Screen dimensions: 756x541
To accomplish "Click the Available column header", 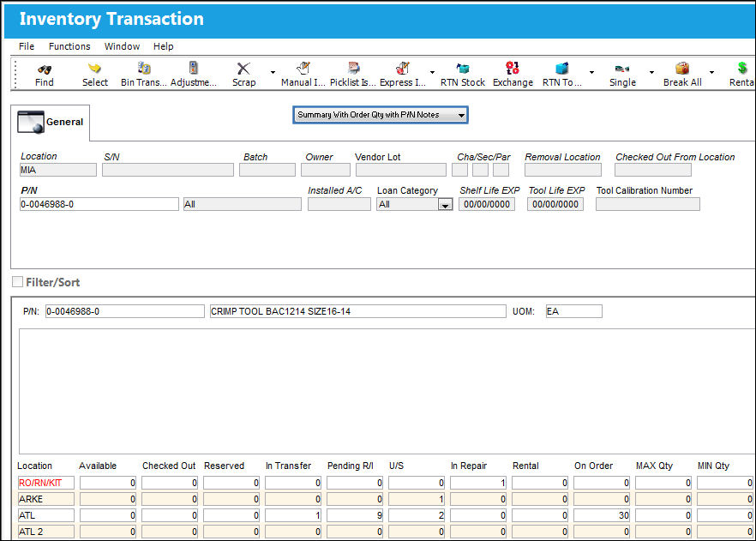I will [x=98, y=466].
